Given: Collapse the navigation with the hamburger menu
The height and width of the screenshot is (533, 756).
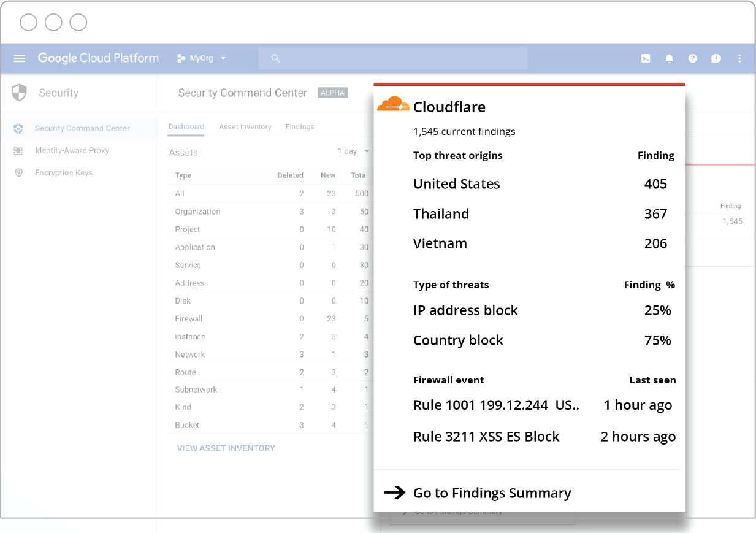Looking at the screenshot, I should (20, 58).
